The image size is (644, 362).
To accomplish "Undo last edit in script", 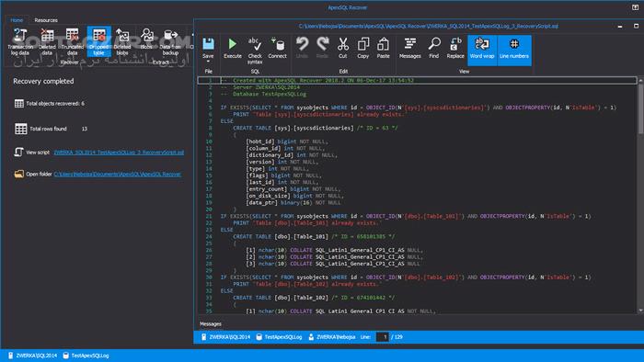I will click(302, 48).
